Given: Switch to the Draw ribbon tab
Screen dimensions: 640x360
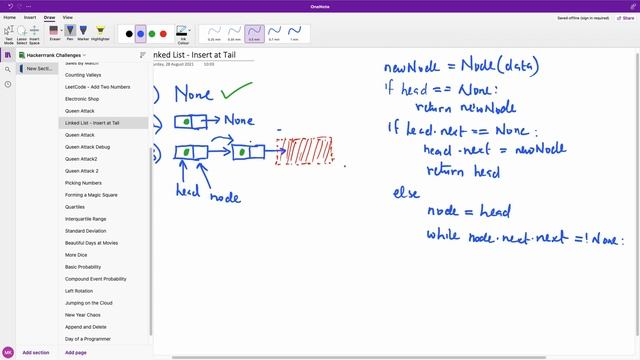Looking at the screenshot, I should [49, 18].
